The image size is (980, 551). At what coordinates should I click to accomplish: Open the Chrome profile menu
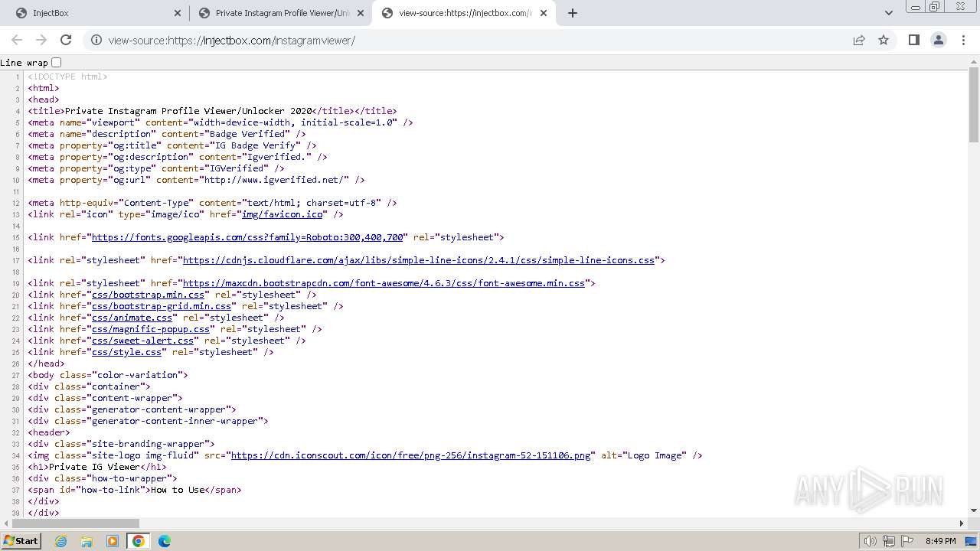click(938, 40)
